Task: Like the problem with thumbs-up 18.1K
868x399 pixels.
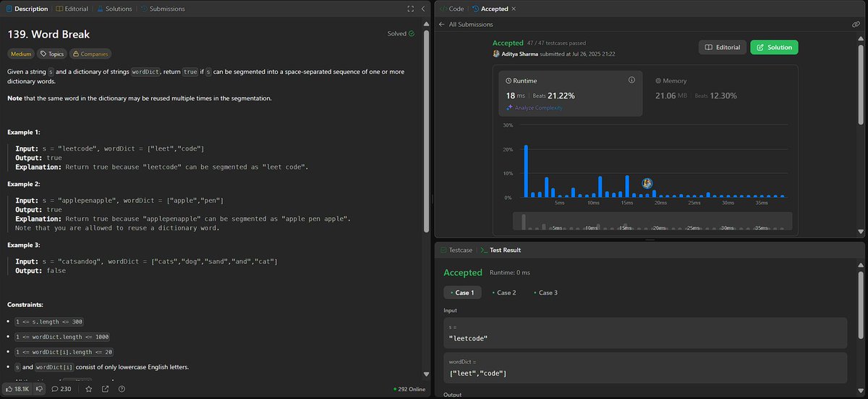Action: pos(17,389)
